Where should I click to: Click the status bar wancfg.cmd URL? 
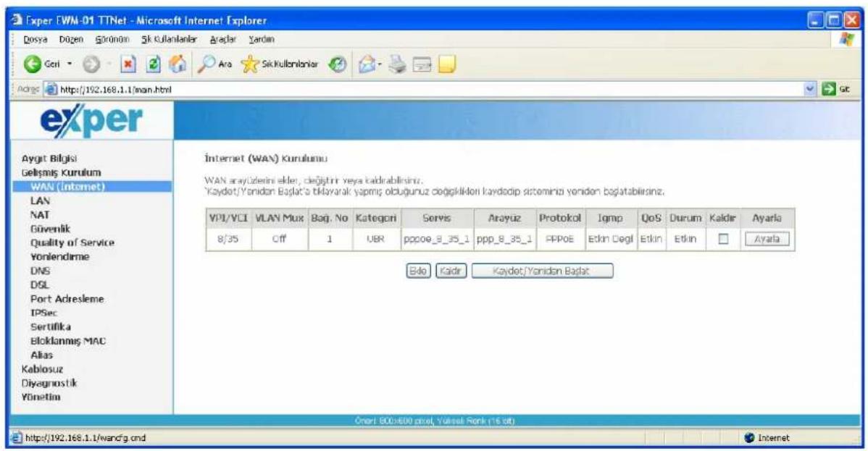pos(85,438)
